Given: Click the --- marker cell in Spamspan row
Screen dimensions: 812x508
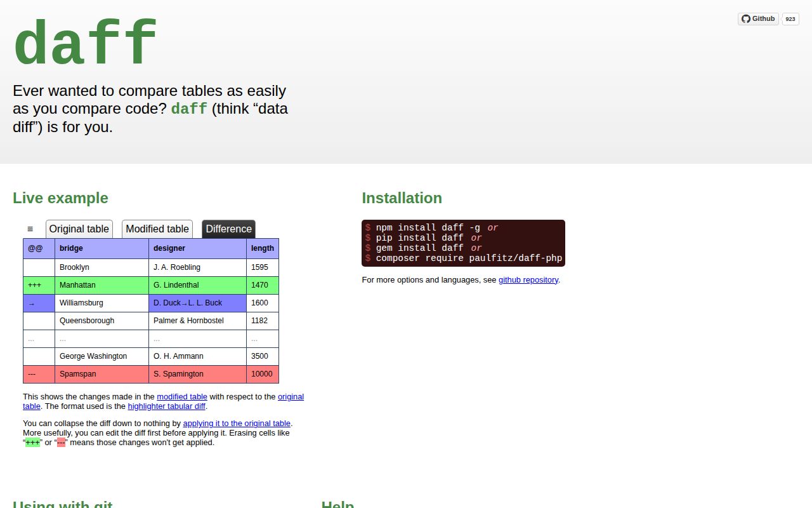Looking at the screenshot, I should pyautogui.click(x=39, y=375).
